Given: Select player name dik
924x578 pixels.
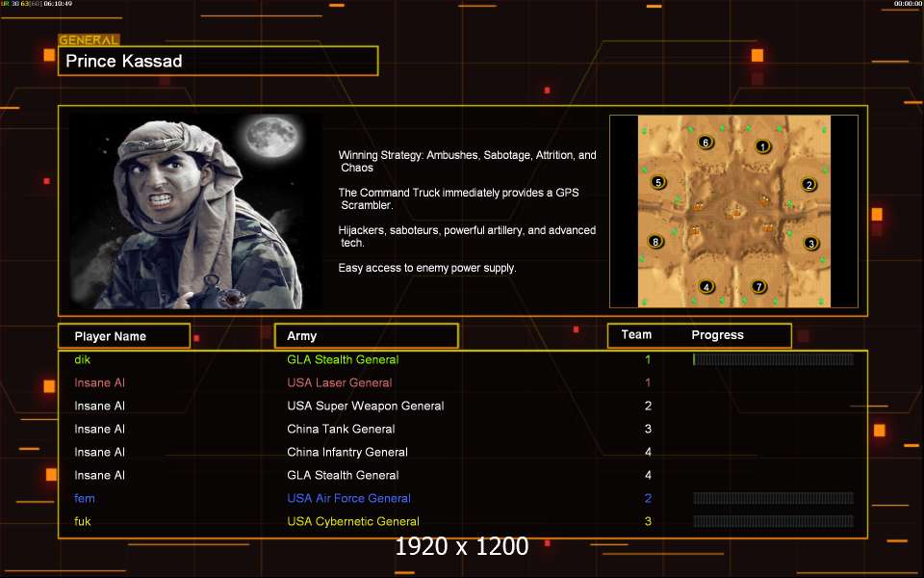Looking at the screenshot, I should (x=83, y=359).
